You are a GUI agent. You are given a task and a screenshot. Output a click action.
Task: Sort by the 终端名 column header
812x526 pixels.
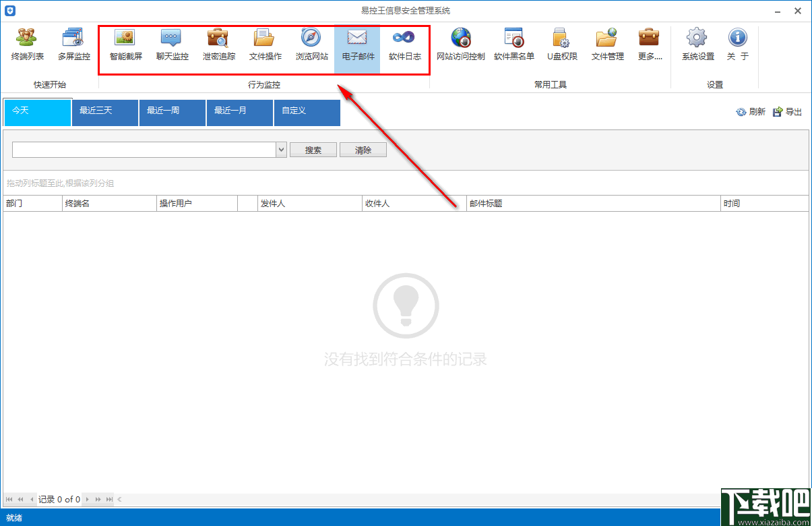point(109,203)
